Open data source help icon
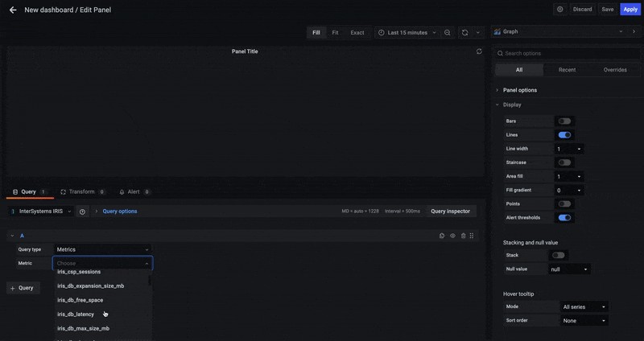 [x=82, y=212]
